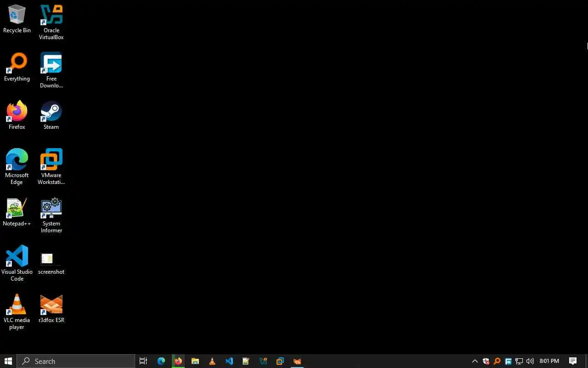Open VirtualBox from the taskbar
This screenshot has width=588, height=368.
tap(263, 361)
